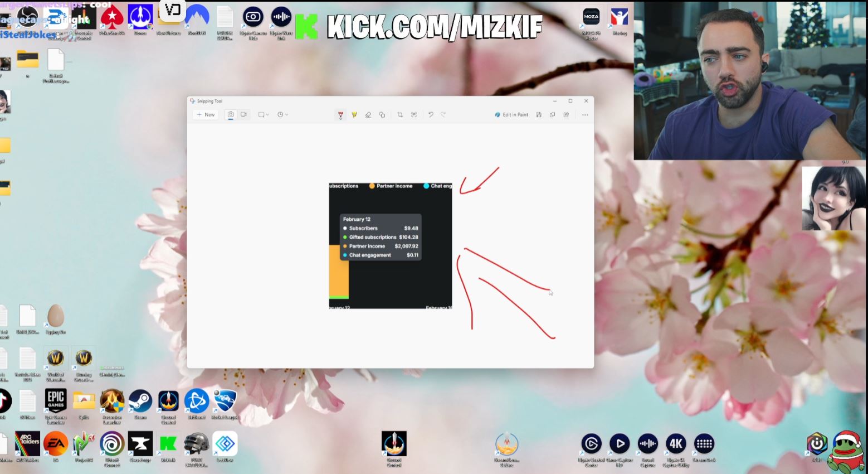This screenshot has height=474, width=868.
Task: Open the Project64 desktop shortcut
Action: pyautogui.click(x=84, y=447)
